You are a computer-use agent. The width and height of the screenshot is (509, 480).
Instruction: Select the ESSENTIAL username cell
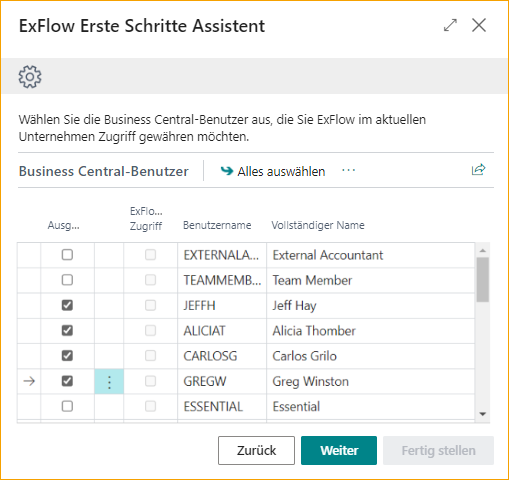222,407
